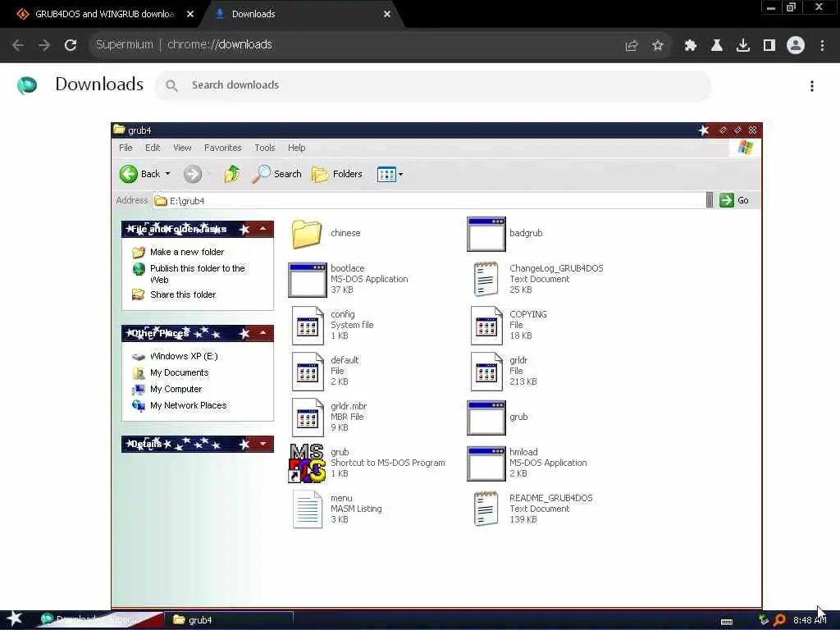Click the Address bar showing E:\grub4
The image size is (840, 630).
(428, 201)
